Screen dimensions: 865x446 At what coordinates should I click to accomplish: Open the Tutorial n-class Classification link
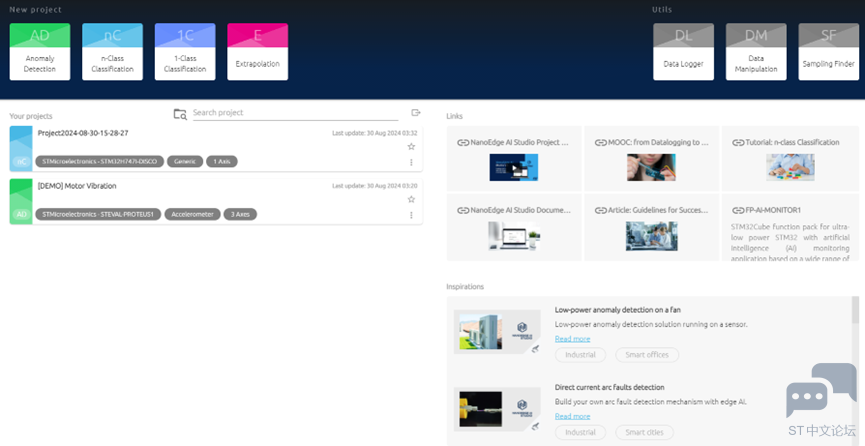point(791,158)
